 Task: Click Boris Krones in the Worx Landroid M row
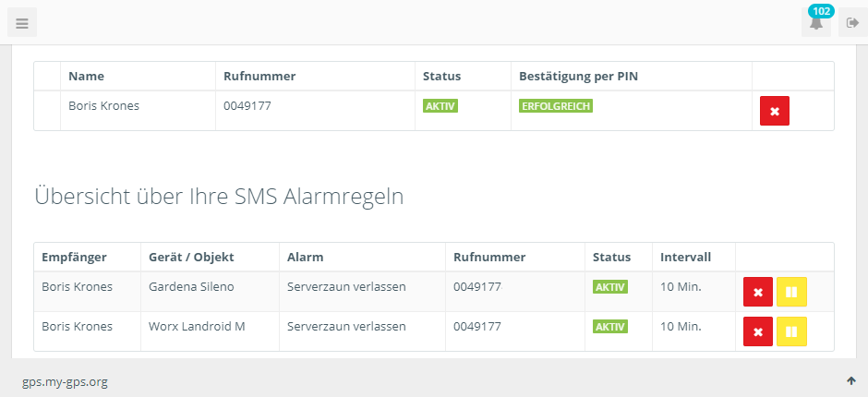click(x=78, y=327)
